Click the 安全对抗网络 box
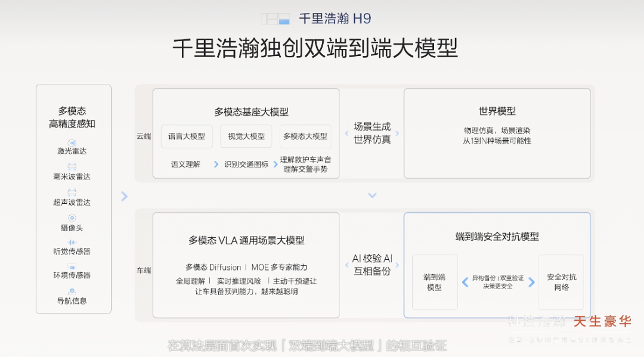 coord(561,283)
